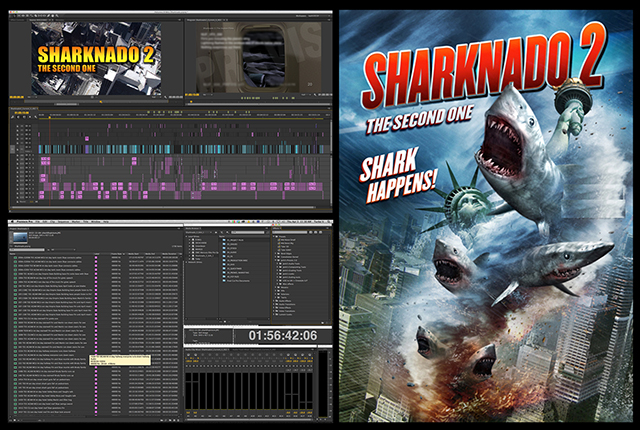Viewport: 640px width, 430px height.
Task: Click the large 01:56:42:06 timecode display
Action: pyautogui.click(x=283, y=336)
